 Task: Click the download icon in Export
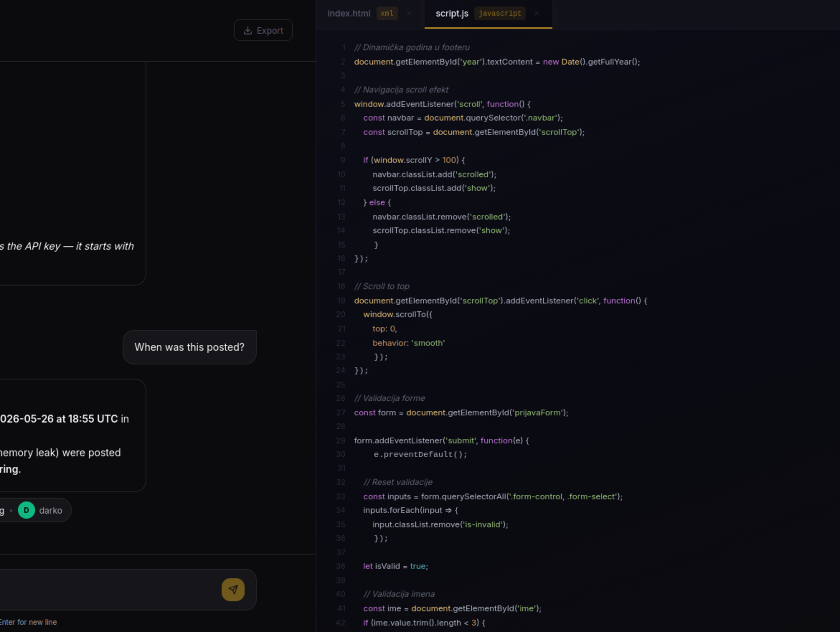click(x=247, y=30)
